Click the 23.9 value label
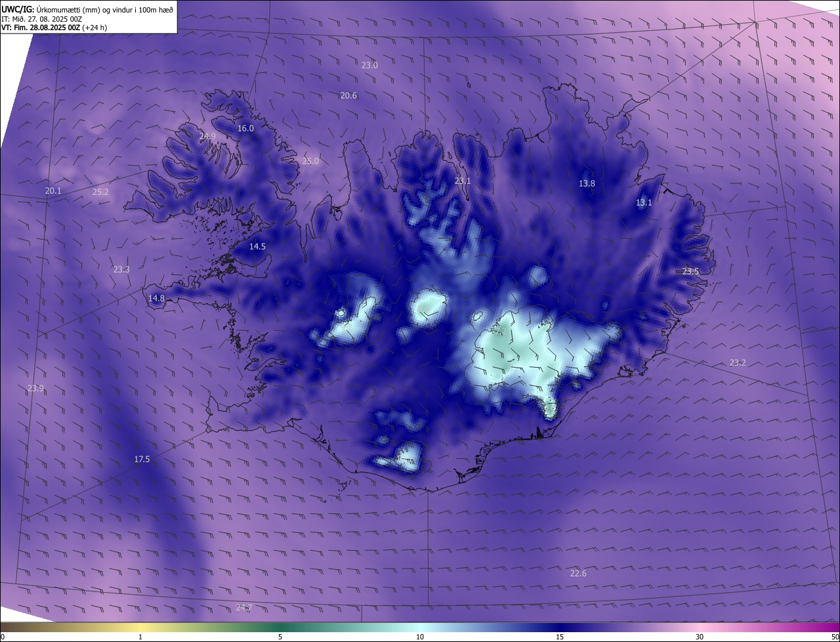This screenshot has height=642, width=840. (35, 388)
